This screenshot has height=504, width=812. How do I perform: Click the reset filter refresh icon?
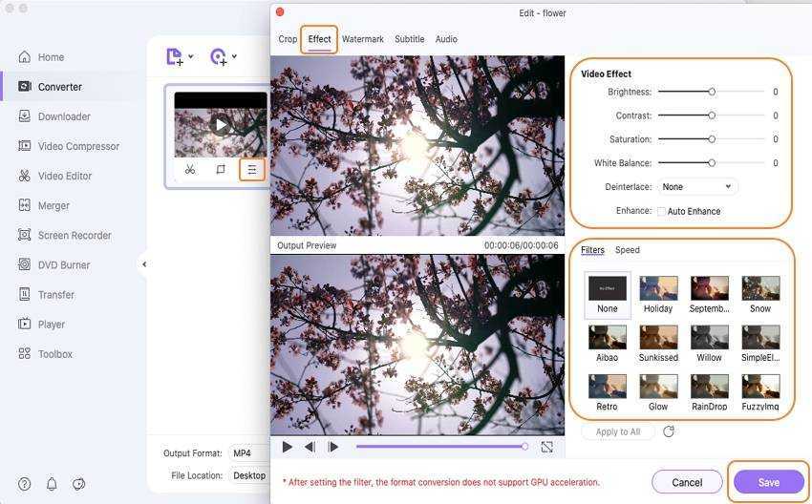669,431
